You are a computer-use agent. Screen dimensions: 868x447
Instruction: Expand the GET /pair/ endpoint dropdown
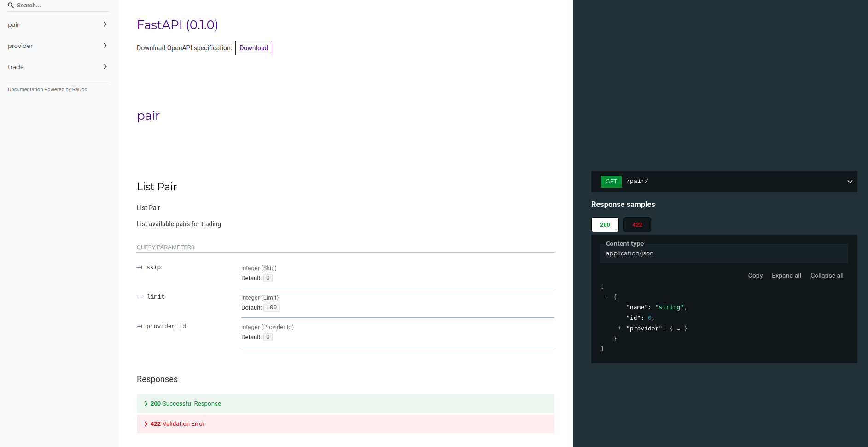[x=724, y=182]
